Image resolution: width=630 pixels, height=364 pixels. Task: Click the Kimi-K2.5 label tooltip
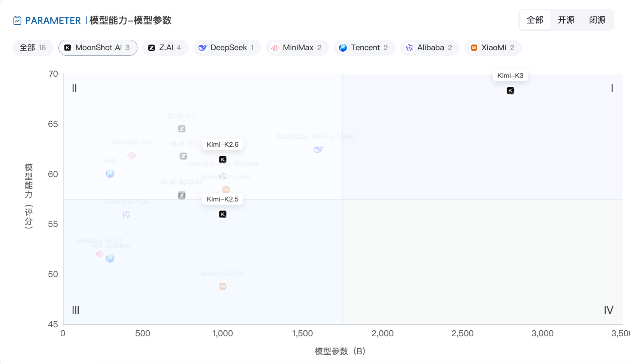[x=222, y=199]
